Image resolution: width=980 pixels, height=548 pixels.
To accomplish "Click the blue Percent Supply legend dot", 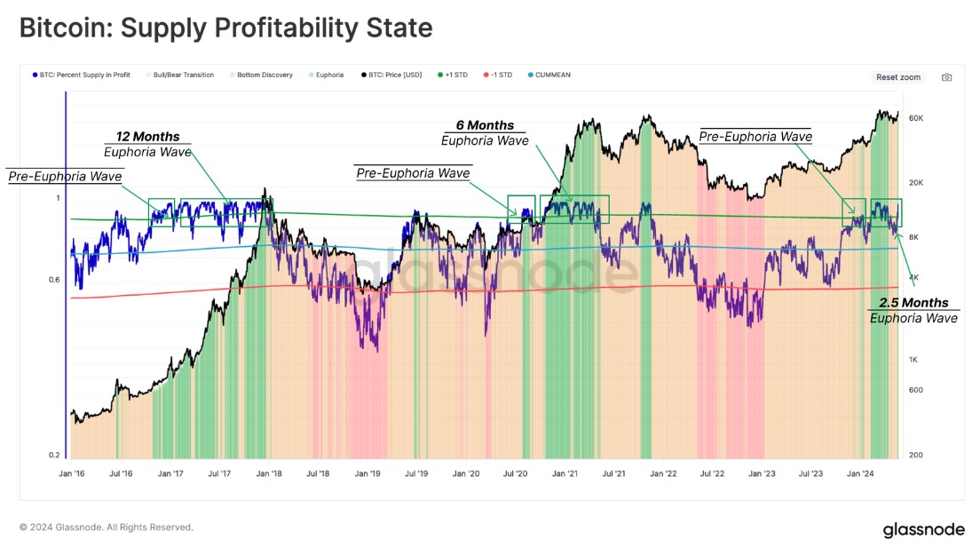I will point(35,75).
